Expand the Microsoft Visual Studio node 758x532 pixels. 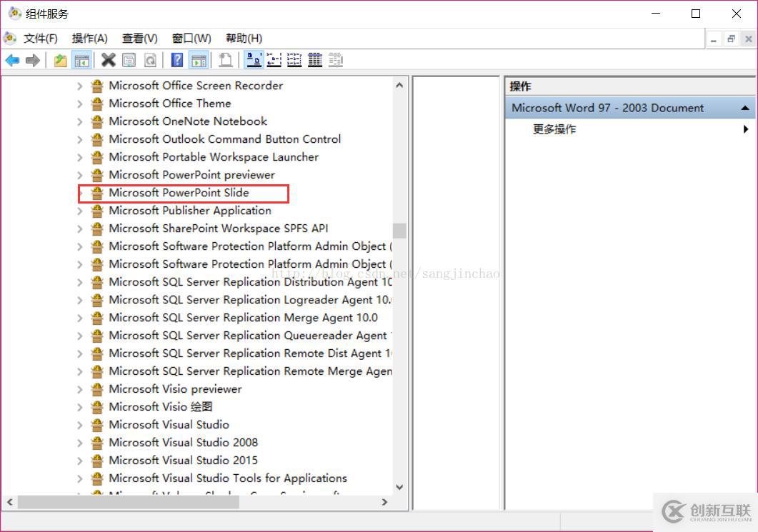pyautogui.click(x=80, y=425)
